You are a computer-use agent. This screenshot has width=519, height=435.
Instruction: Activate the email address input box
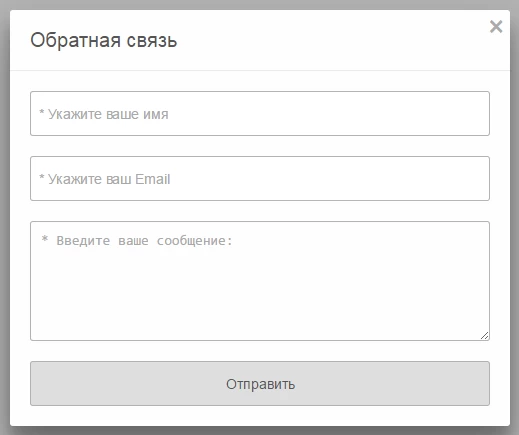point(260,178)
